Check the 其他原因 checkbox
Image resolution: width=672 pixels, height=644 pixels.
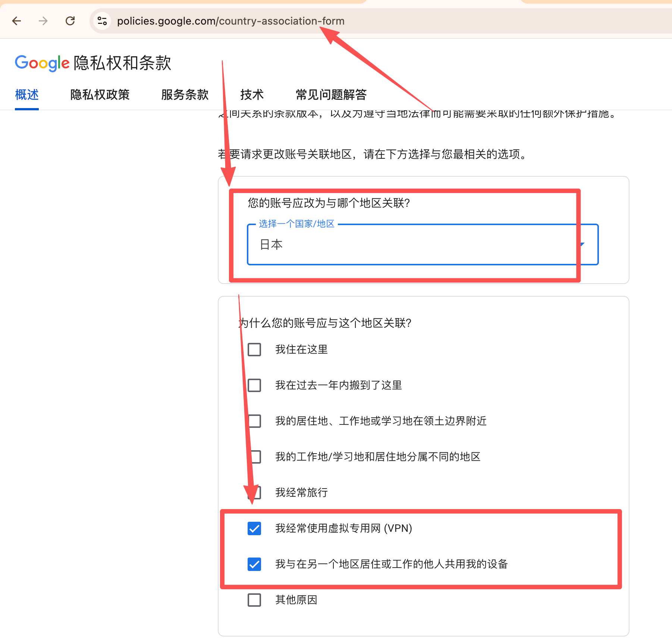(254, 600)
